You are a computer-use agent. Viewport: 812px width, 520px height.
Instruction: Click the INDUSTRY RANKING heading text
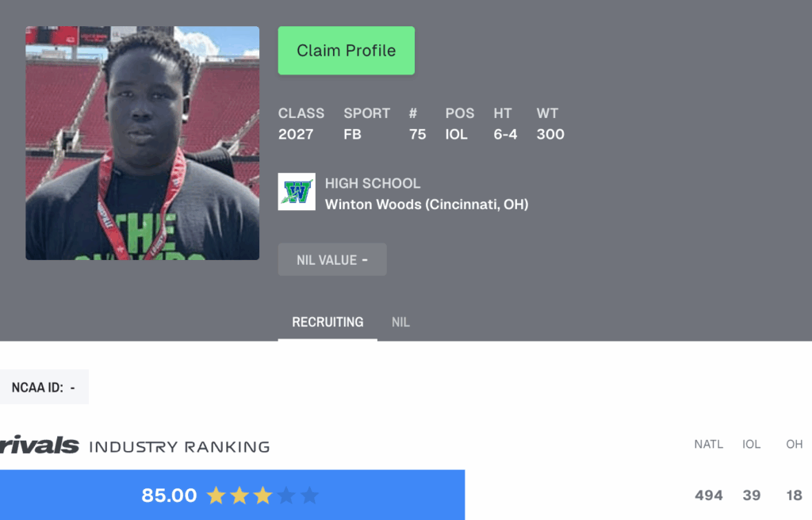point(180,447)
